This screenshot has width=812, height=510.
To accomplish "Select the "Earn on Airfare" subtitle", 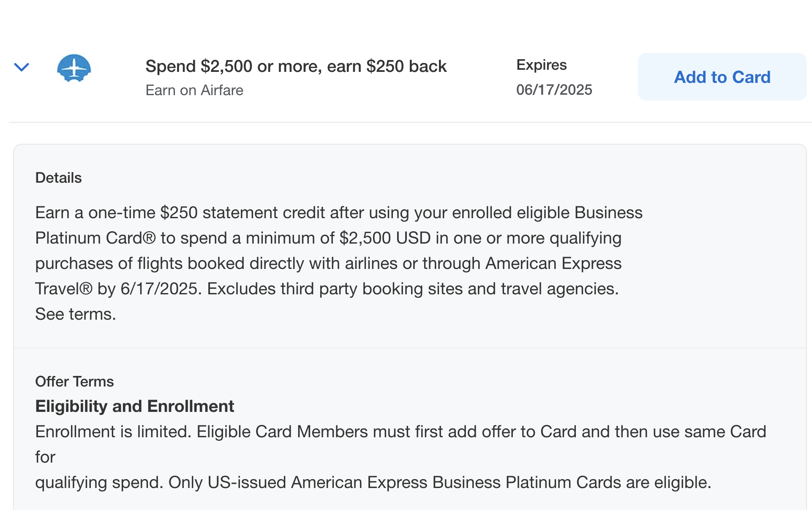I will click(194, 90).
